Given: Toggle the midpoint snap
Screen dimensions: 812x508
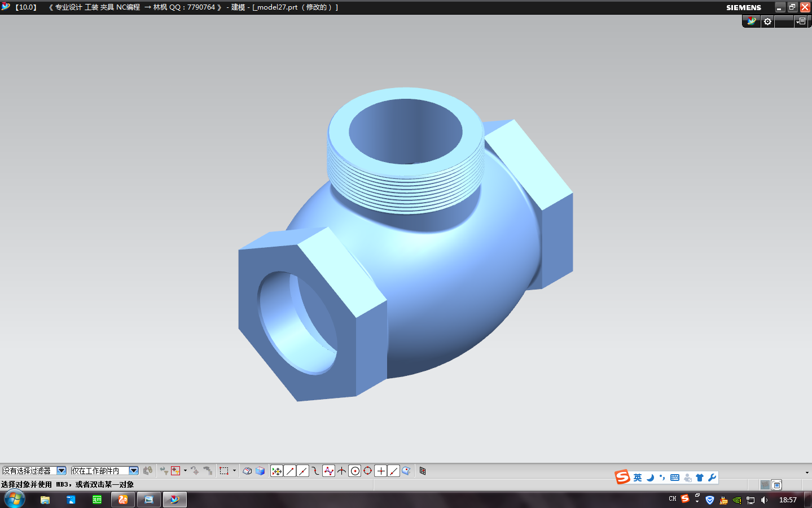Looking at the screenshot, I should tap(302, 471).
